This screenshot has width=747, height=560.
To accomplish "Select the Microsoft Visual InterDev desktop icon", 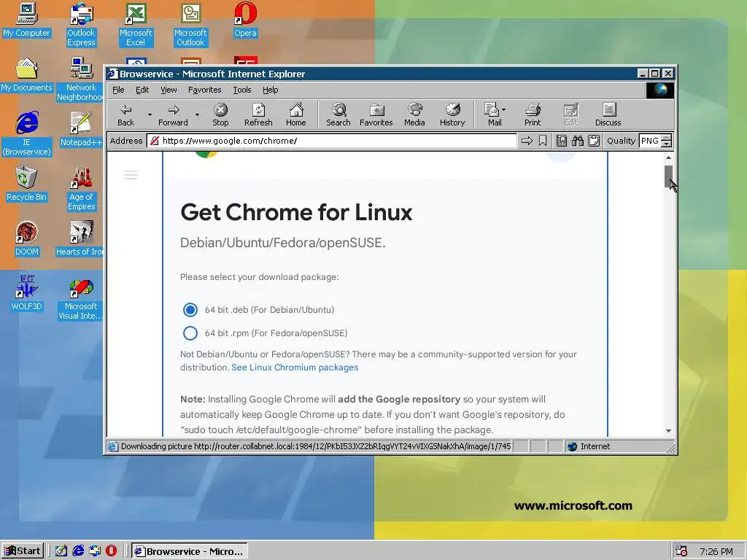I will pyautogui.click(x=80, y=297).
